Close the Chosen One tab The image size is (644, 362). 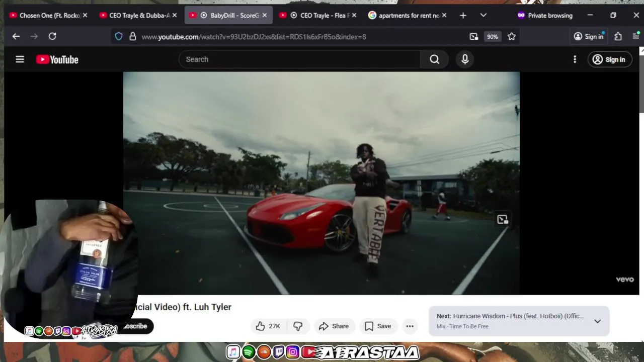[x=85, y=16]
